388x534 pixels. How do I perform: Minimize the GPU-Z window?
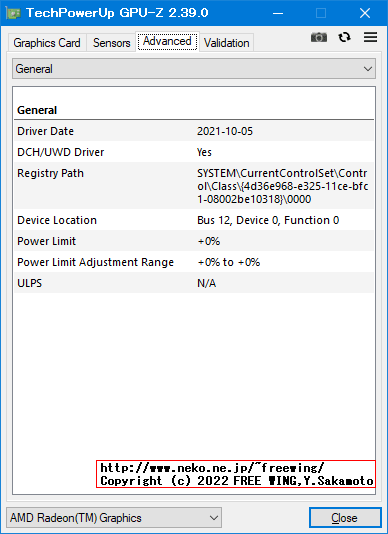point(278,13)
